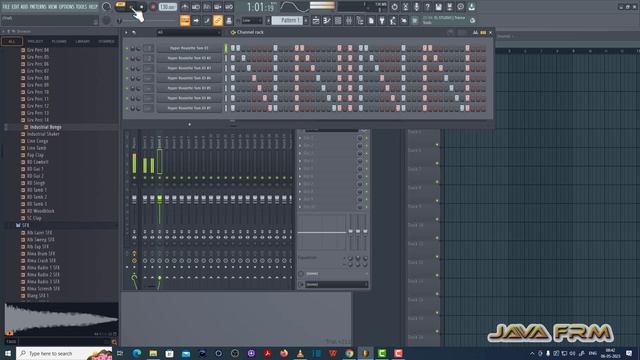
Task: Click mixer track number 2 in Channel rack
Action: pos(149,58)
